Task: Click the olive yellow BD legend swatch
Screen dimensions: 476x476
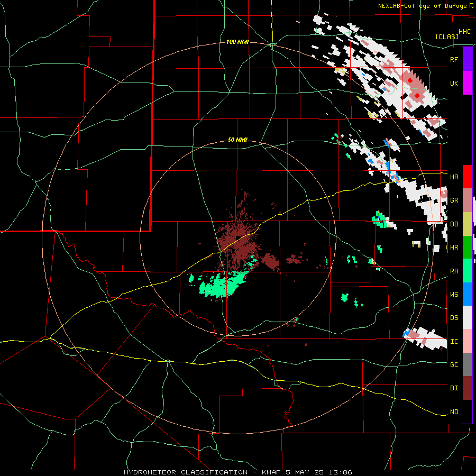Action: 467,224
